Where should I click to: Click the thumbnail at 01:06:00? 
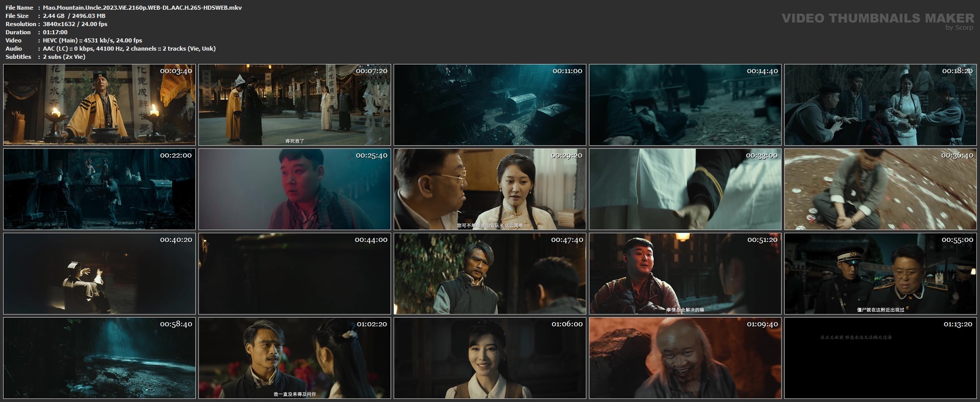pyautogui.click(x=490, y=358)
